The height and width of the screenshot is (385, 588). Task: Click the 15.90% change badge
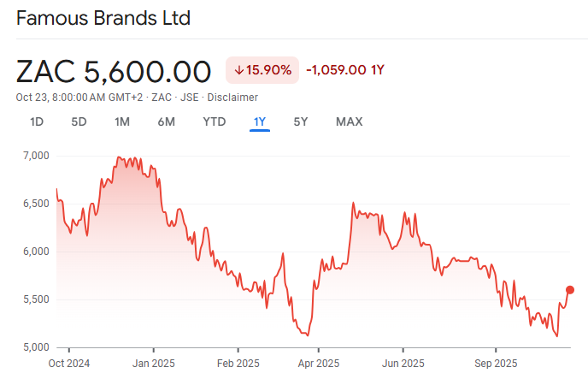pos(262,70)
